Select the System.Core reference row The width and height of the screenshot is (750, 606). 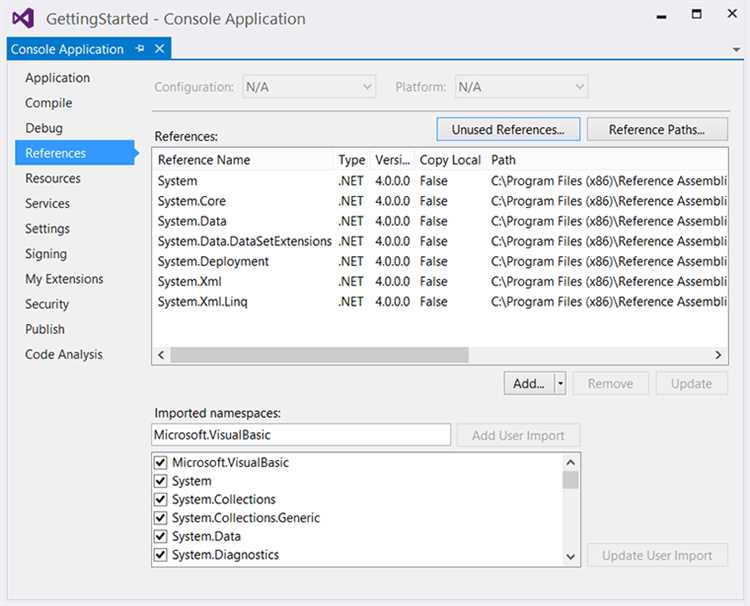tap(440, 201)
